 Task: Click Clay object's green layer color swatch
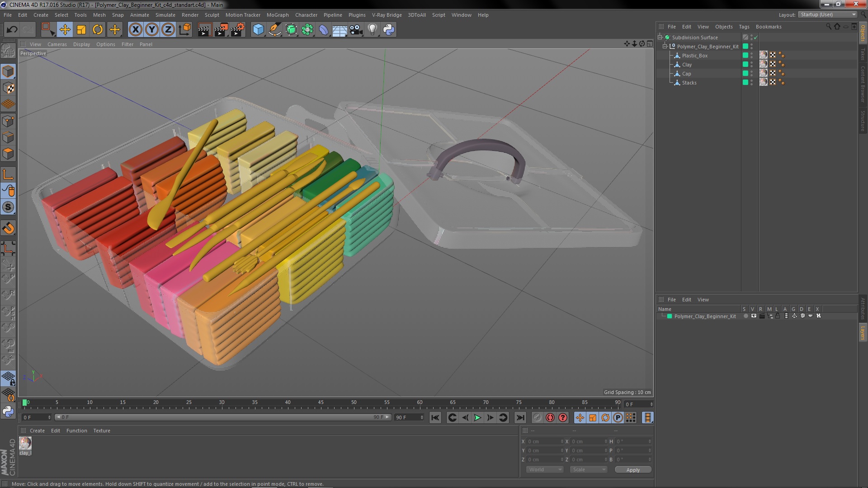(745, 65)
